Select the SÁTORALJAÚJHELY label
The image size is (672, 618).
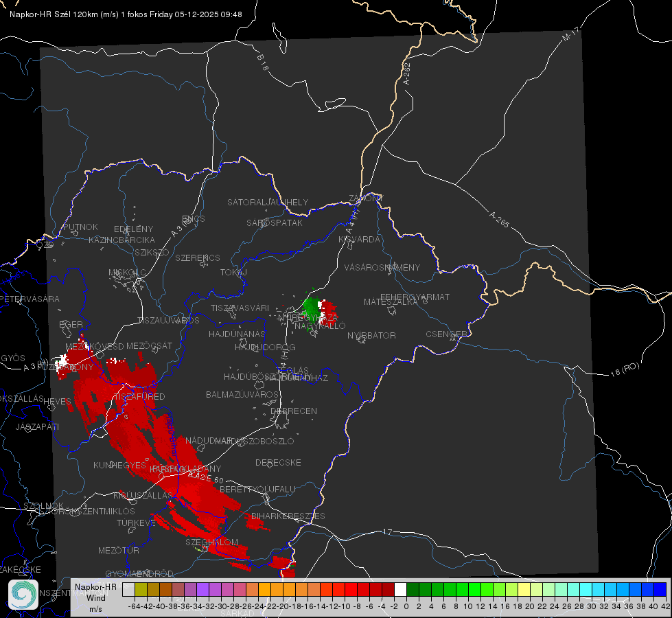point(268,202)
